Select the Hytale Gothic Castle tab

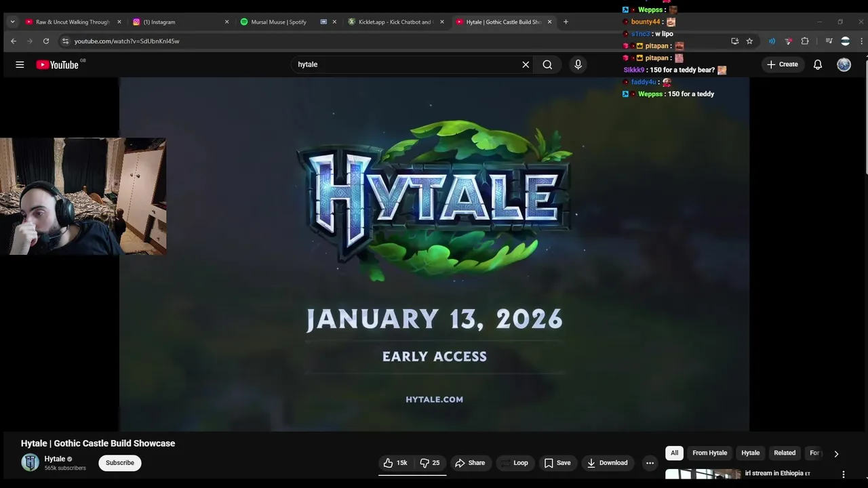504,22
